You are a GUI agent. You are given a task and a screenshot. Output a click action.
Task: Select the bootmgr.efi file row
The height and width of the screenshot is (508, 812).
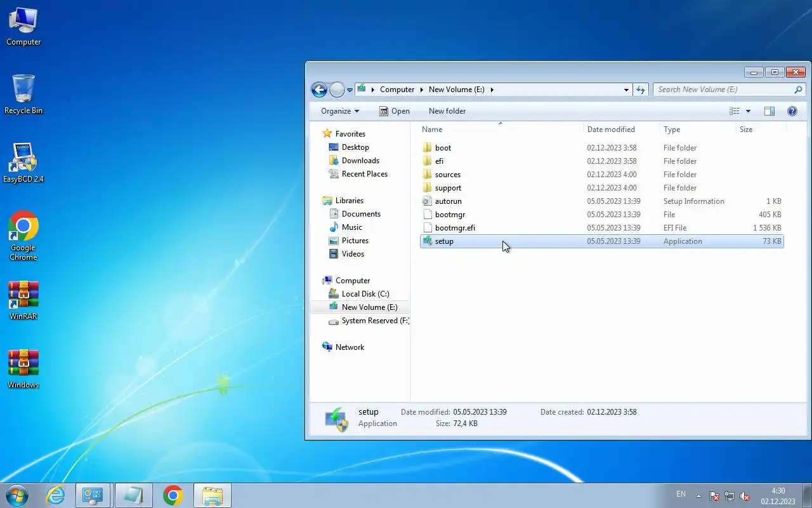pos(602,228)
